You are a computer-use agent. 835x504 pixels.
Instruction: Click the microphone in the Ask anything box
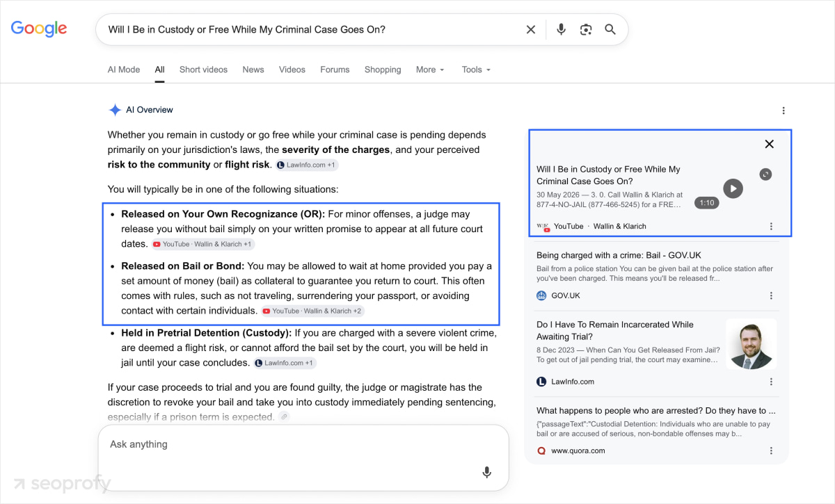487,472
